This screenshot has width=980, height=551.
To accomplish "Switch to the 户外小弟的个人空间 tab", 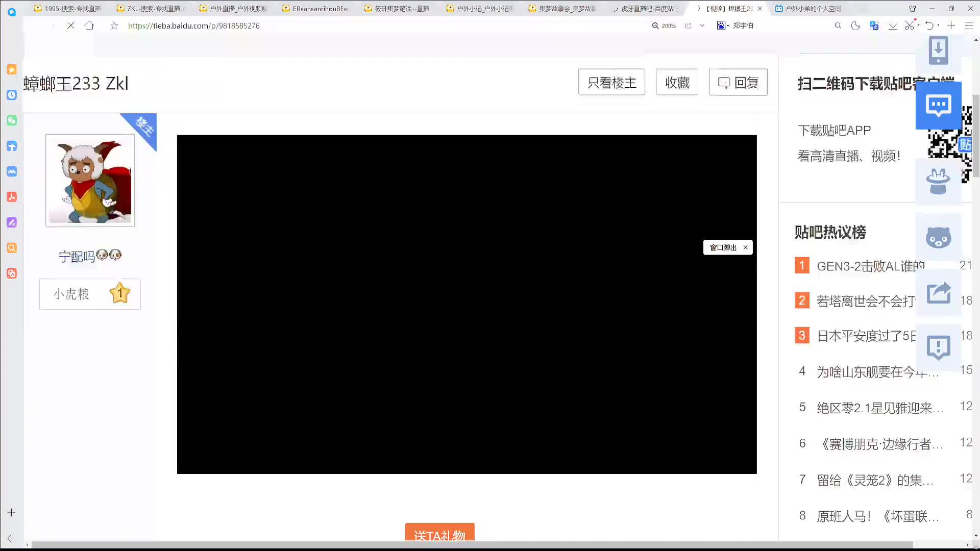I will (x=807, y=8).
